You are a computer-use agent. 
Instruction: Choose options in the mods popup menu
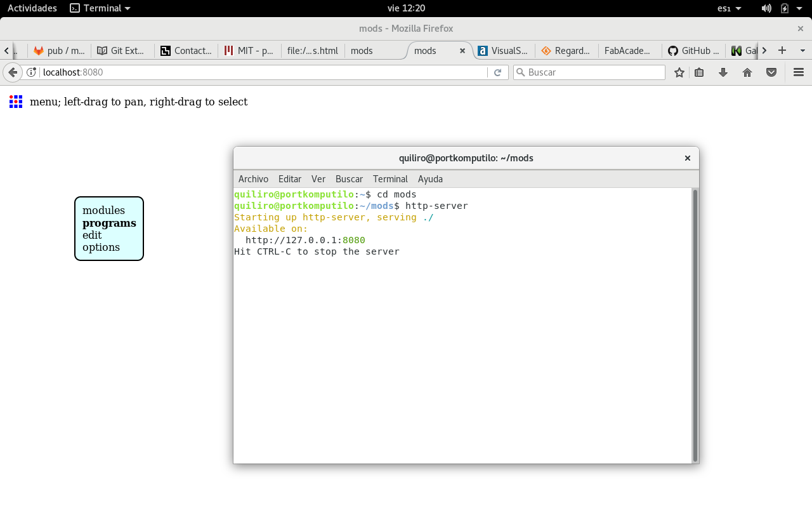[x=101, y=248]
